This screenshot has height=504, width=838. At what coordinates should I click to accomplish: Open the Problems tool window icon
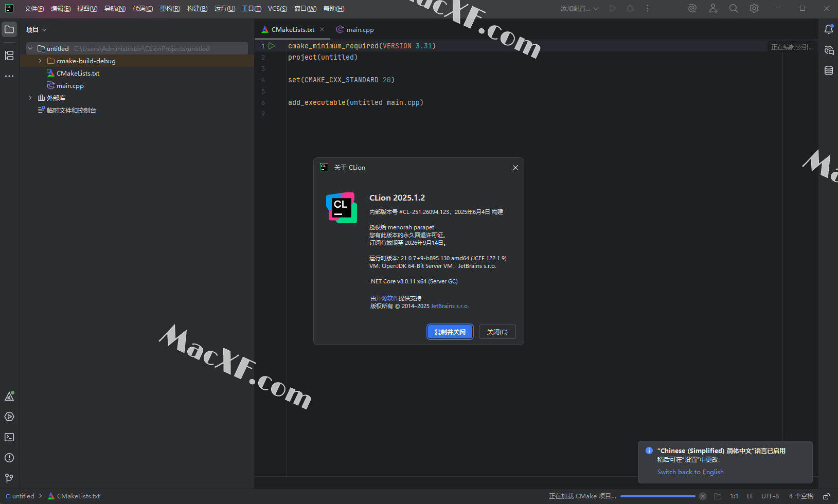(9, 458)
